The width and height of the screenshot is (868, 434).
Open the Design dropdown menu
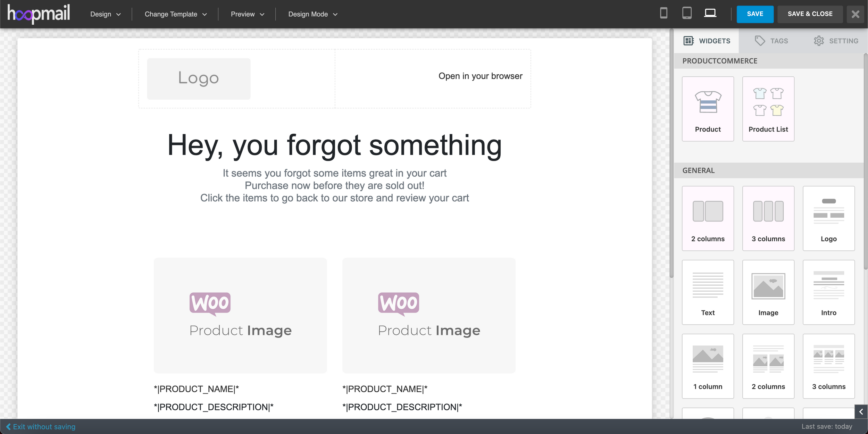[106, 14]
